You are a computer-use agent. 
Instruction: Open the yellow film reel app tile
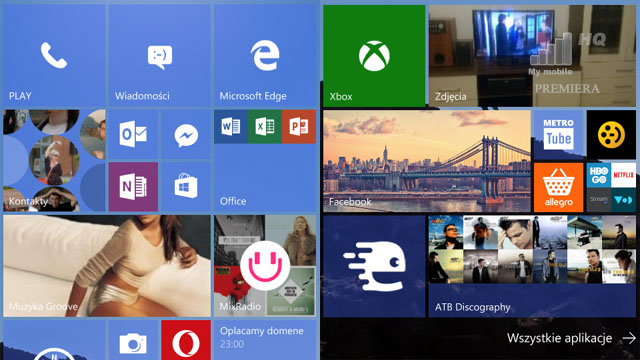611,135
